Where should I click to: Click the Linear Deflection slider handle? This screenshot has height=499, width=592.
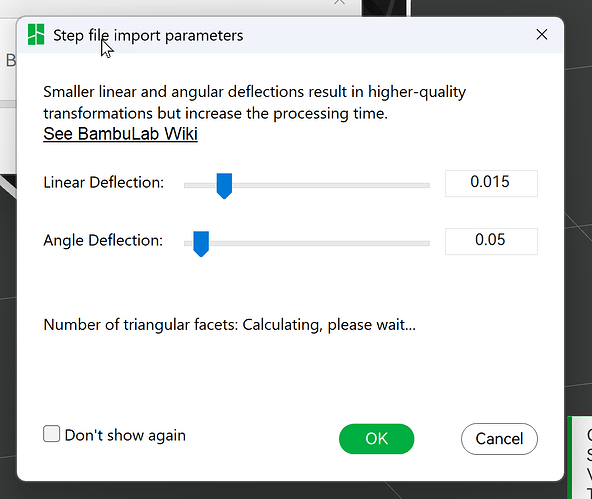tap(224, 186)
